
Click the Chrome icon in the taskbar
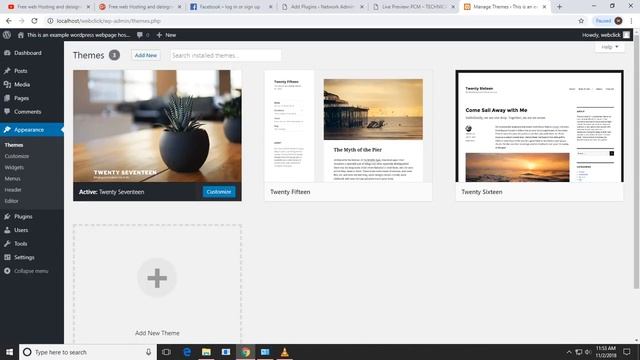[245, 352]
